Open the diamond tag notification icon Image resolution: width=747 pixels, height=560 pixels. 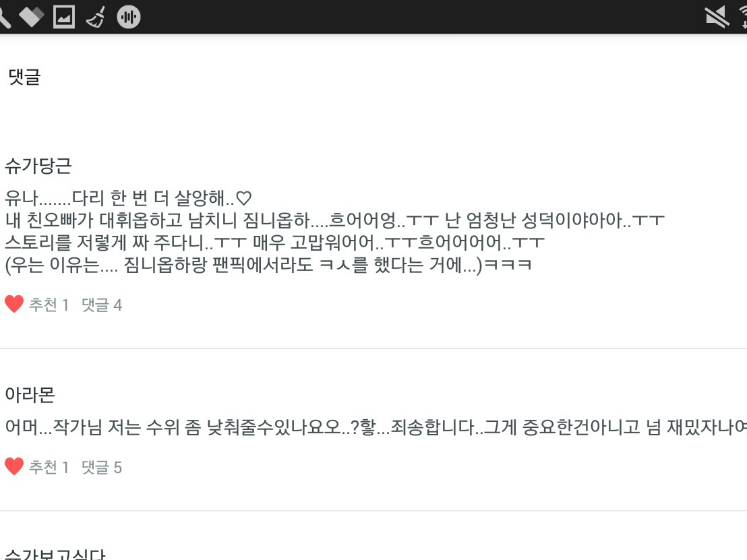[32, 17]
